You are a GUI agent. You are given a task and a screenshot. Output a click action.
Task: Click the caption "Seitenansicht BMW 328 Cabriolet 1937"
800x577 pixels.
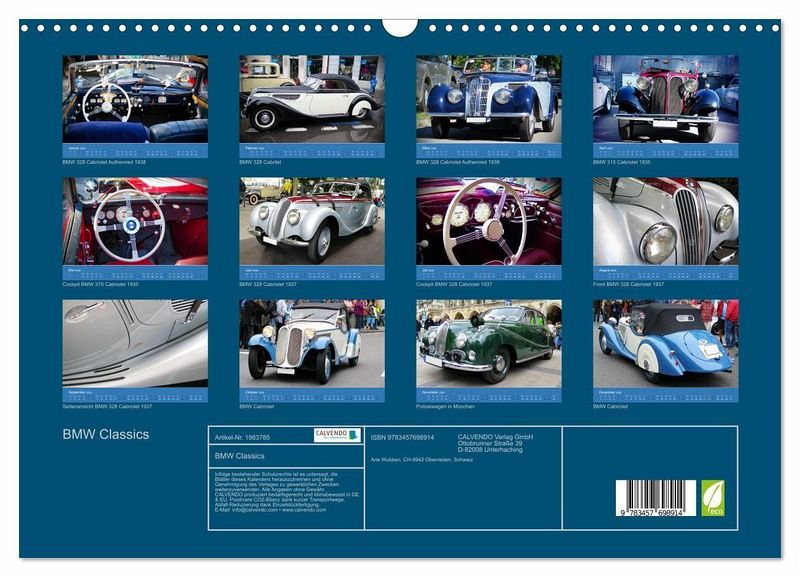pyautogui.click(x=107, y=407)
